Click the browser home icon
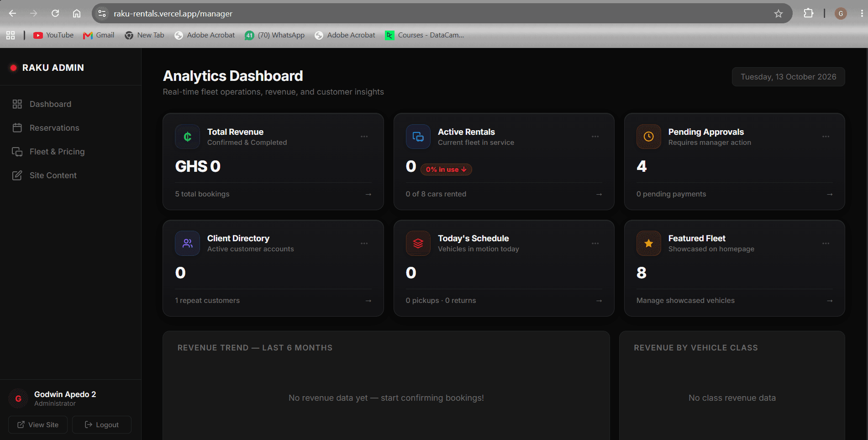This screenshot has height=440, width=868. point(77,13)
